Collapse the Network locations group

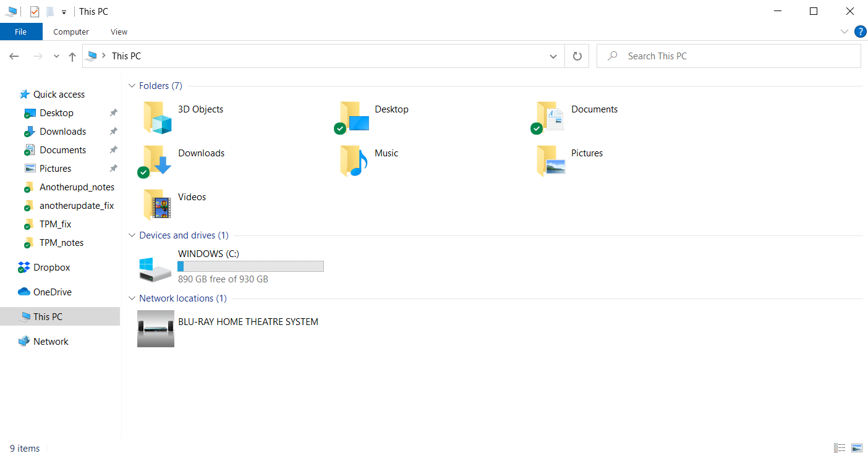pyautogui.click(x=132, y=298)
